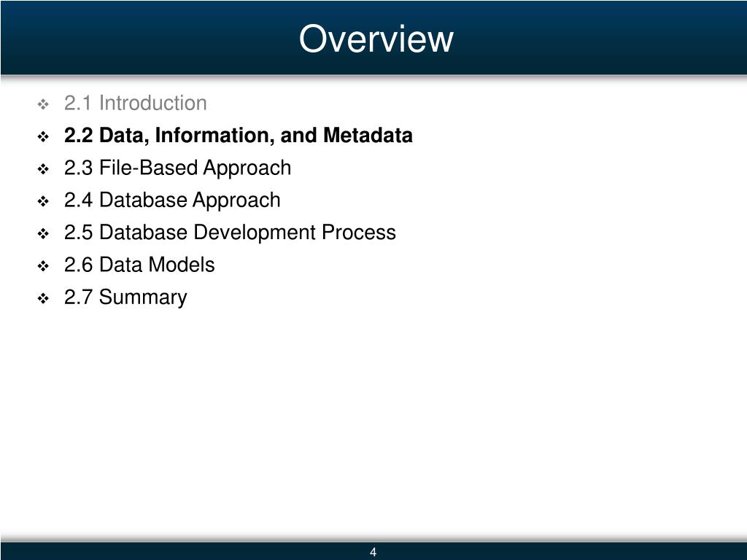The image size is (747, 560).
Task: Click the bullet icon beside File-Based Approach
Action: point(43,169)
